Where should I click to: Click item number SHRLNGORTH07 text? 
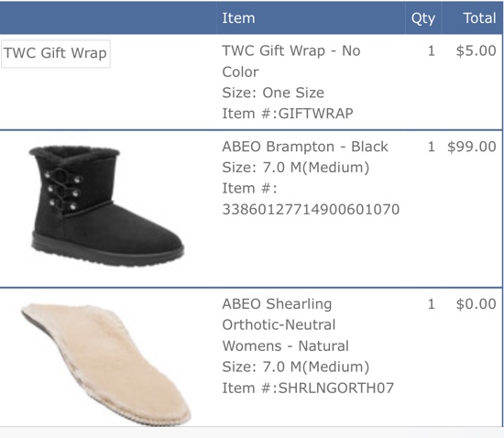point(336,388)
